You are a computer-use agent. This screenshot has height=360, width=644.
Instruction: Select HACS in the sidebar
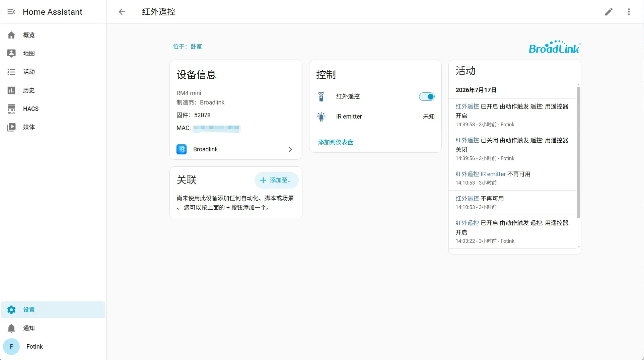tap(53, 109)
